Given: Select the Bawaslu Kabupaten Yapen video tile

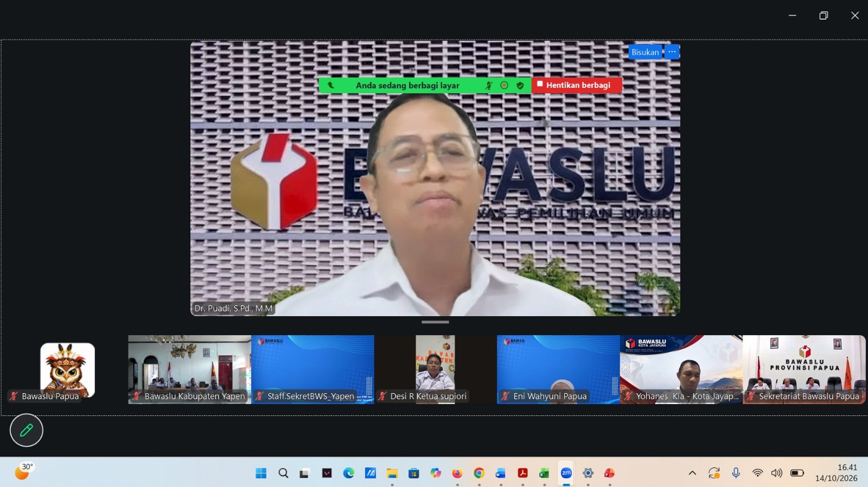Looking at the screenshot, I should (x=189, y=369).
